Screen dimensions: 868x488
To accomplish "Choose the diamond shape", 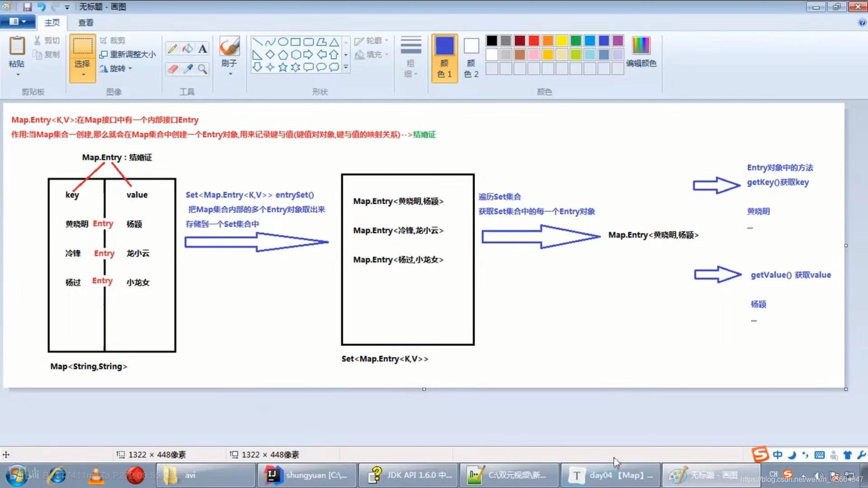I will 270,55.
